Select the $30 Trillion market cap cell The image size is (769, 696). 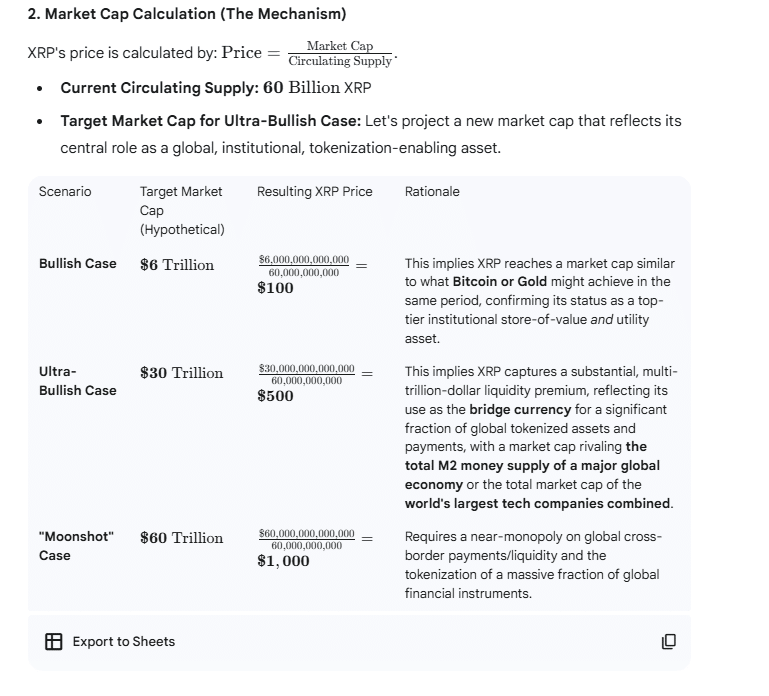181,373
